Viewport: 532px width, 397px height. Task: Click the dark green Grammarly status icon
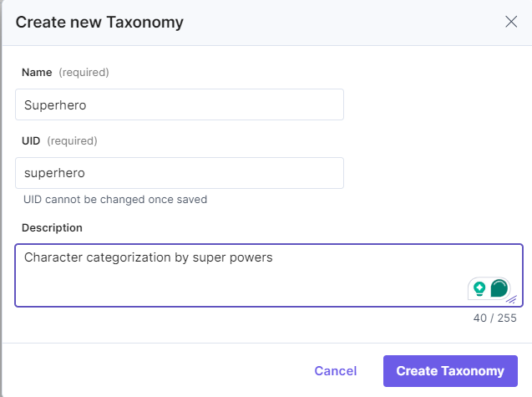point(499,288)
